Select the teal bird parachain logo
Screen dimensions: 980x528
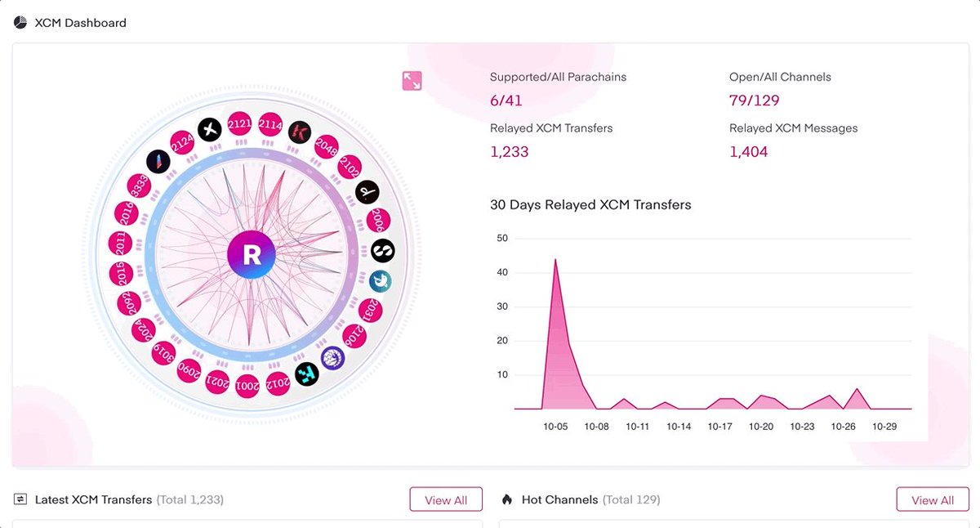click(381, 281)
